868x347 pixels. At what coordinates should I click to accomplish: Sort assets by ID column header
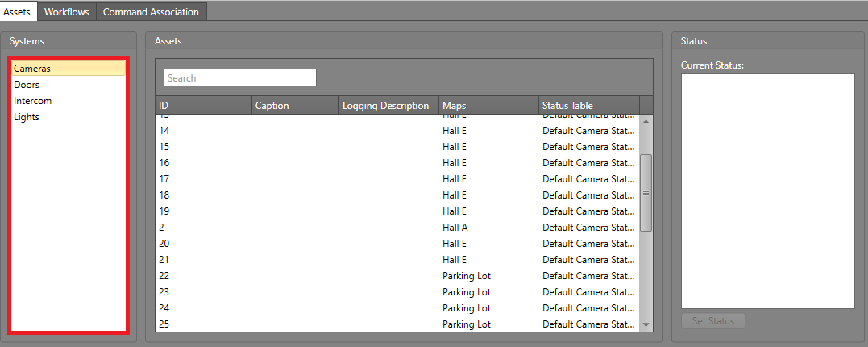tap(203, 106)
